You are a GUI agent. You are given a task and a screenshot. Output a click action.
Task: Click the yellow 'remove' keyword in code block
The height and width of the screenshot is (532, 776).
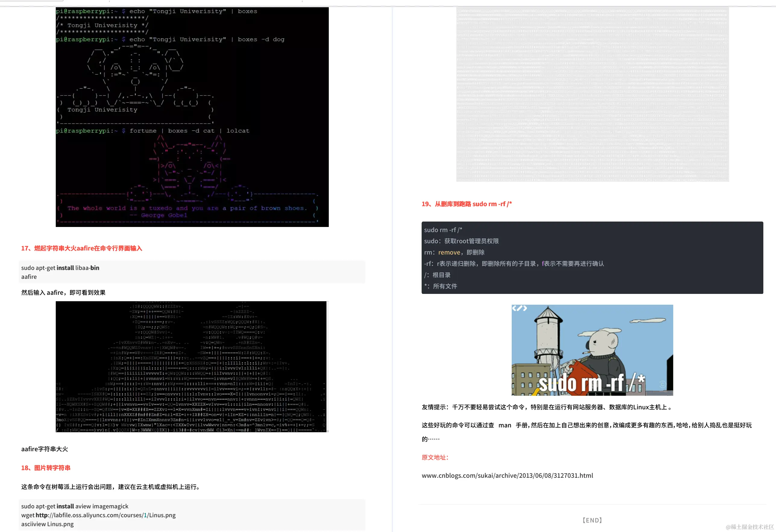pos(449,253)
